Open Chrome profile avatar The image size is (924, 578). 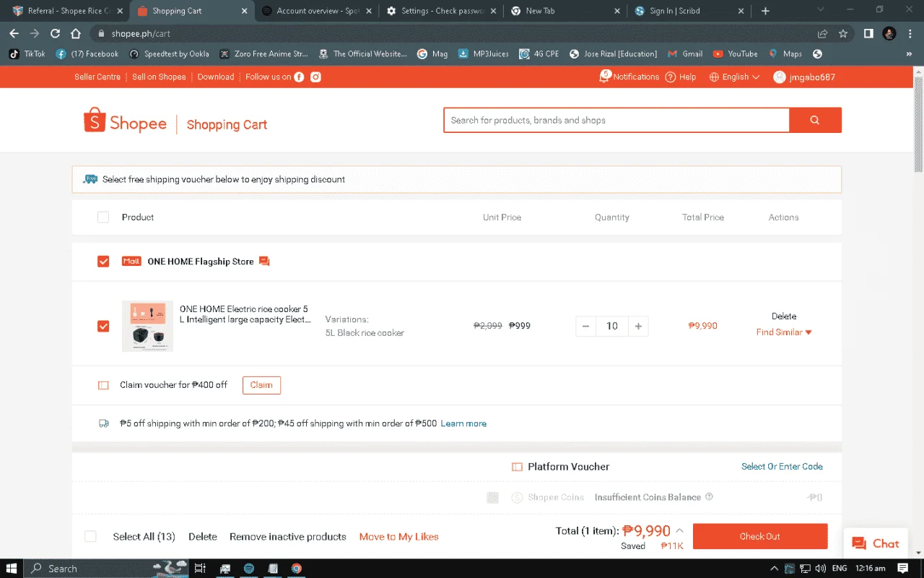click(889, 33)
